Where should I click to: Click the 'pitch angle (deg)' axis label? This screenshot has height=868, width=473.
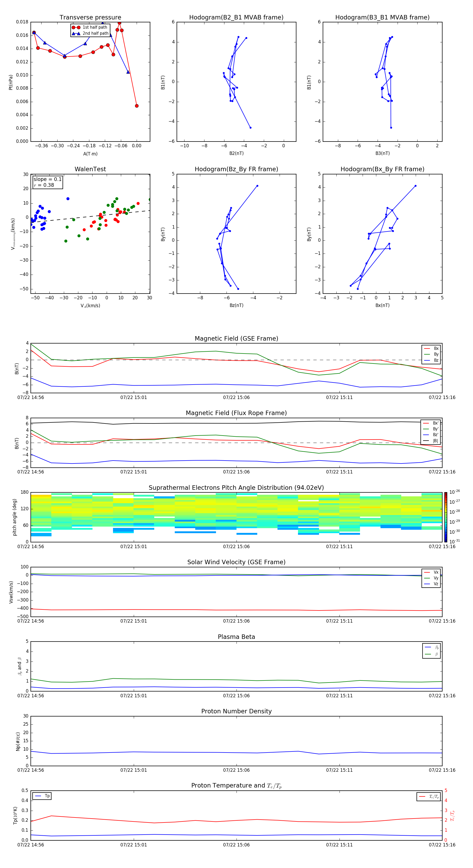click(x=14, y=517)
